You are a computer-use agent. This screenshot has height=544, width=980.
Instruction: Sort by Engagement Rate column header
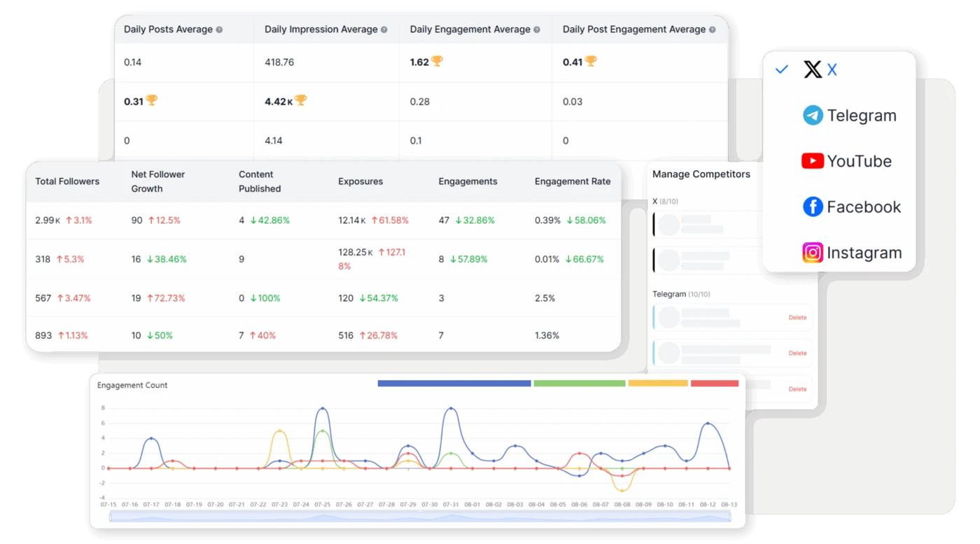coord(573,181)
